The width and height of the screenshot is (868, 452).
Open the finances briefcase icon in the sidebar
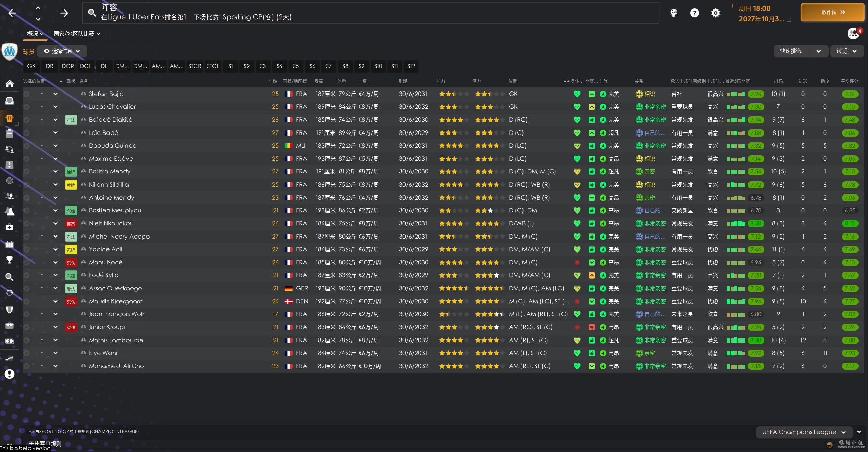click(9, 325)
